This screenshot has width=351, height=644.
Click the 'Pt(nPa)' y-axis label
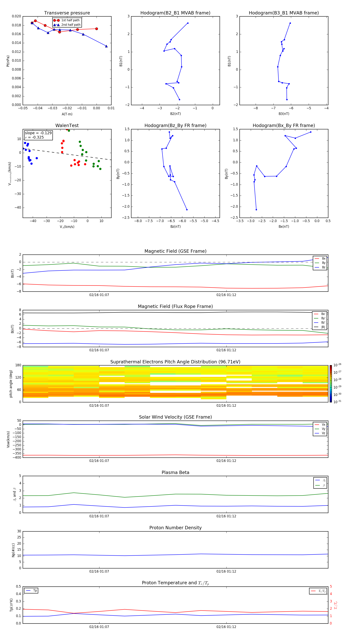(x=8, y=61)
